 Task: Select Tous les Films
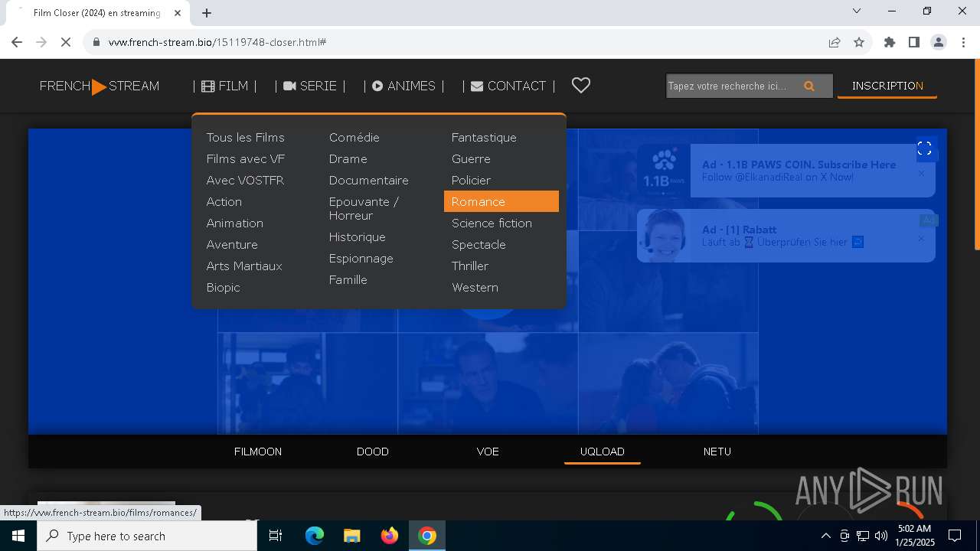pos(245,138)
